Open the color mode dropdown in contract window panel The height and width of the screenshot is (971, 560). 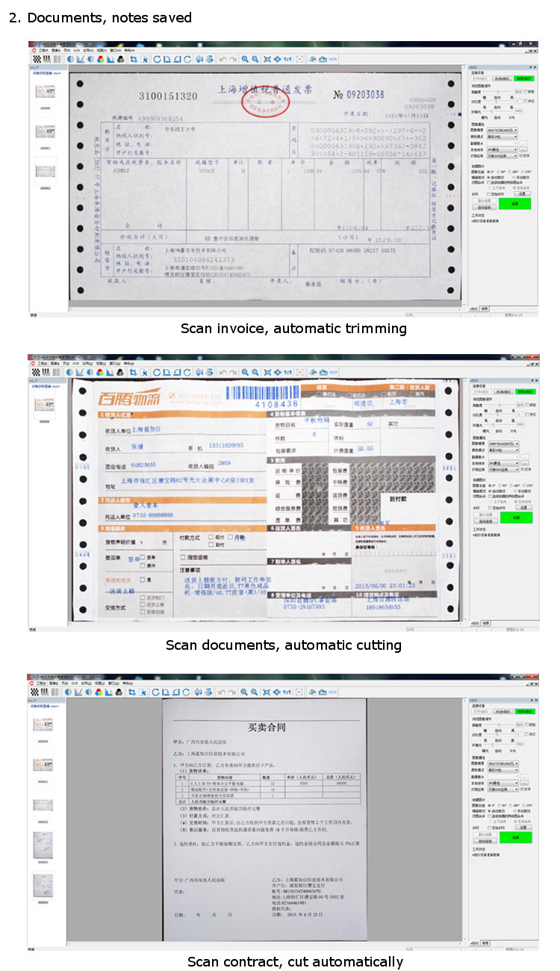[503, 770]
